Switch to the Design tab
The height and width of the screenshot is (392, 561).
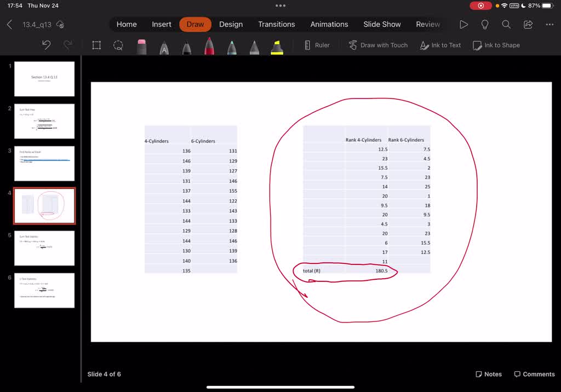[x=231, y=24]
